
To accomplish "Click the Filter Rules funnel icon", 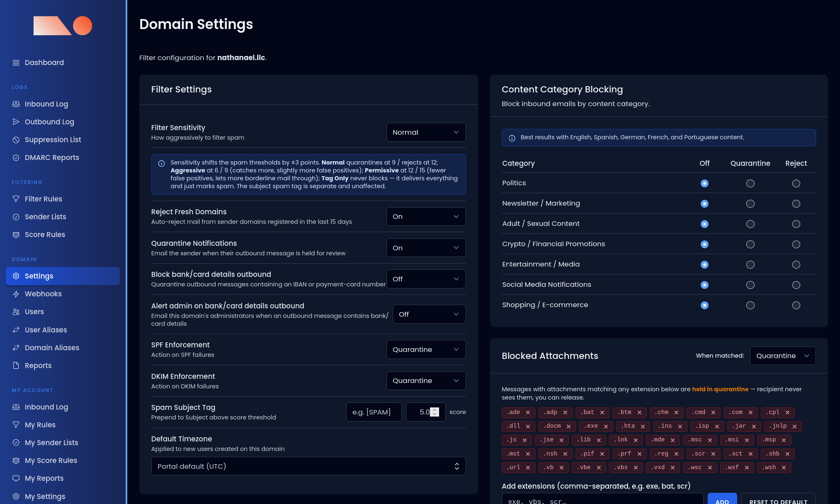I will (16, 199).
